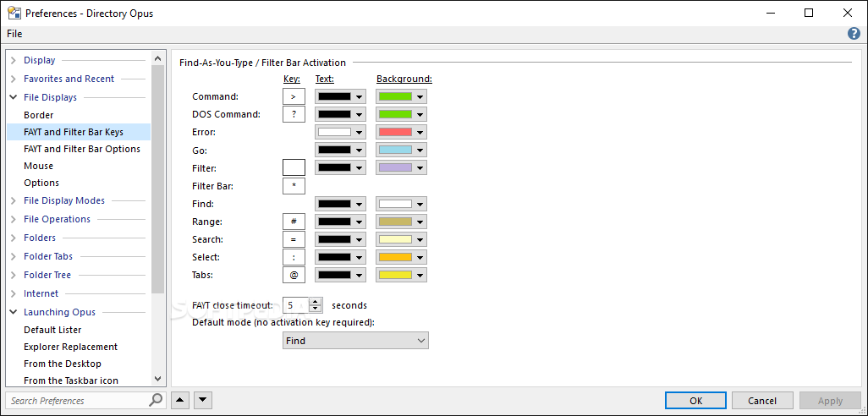Image resolution: width=868 pixels, height=416 pixels.
Task: Expand the Folders category
Action: point(14,238)
